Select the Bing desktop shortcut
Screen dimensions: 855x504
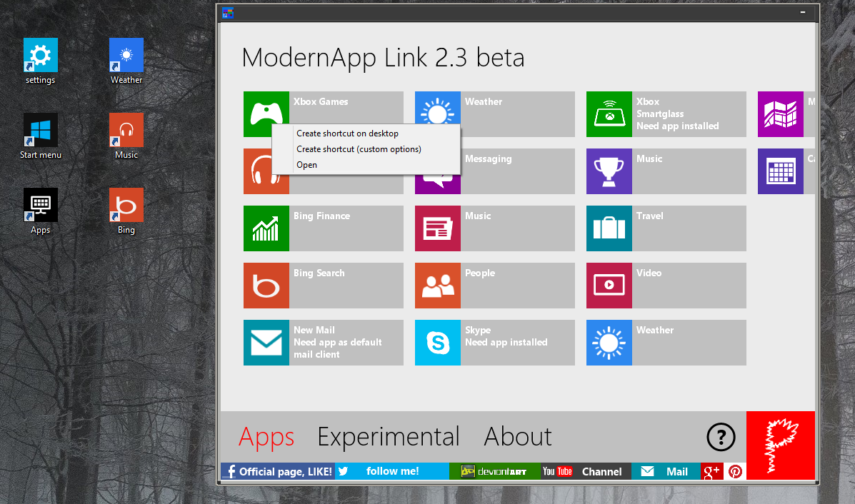tap(126, 211)
